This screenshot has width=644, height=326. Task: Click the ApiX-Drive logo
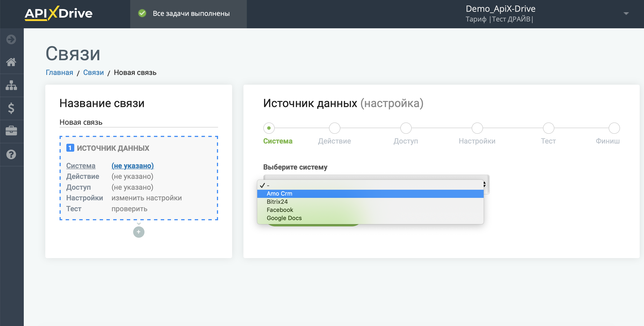[x=58, y=13]
